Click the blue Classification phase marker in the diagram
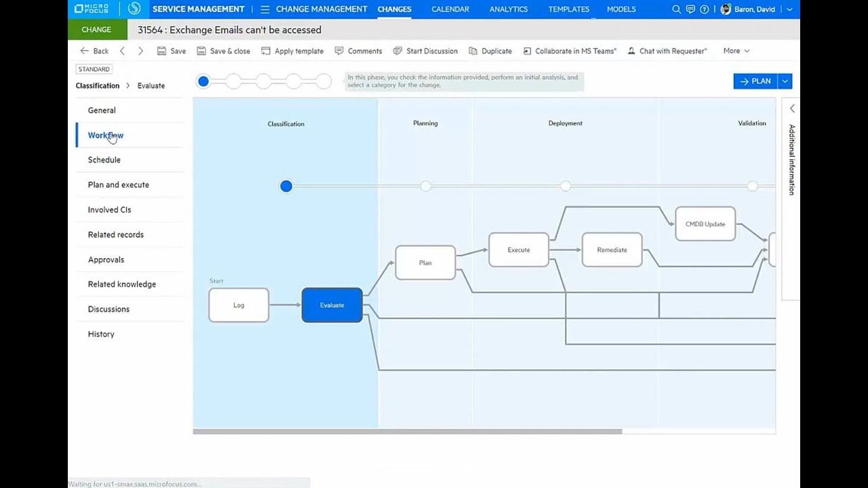The width and height of the screenshot is (868, 488). click(x=286, y=186)
